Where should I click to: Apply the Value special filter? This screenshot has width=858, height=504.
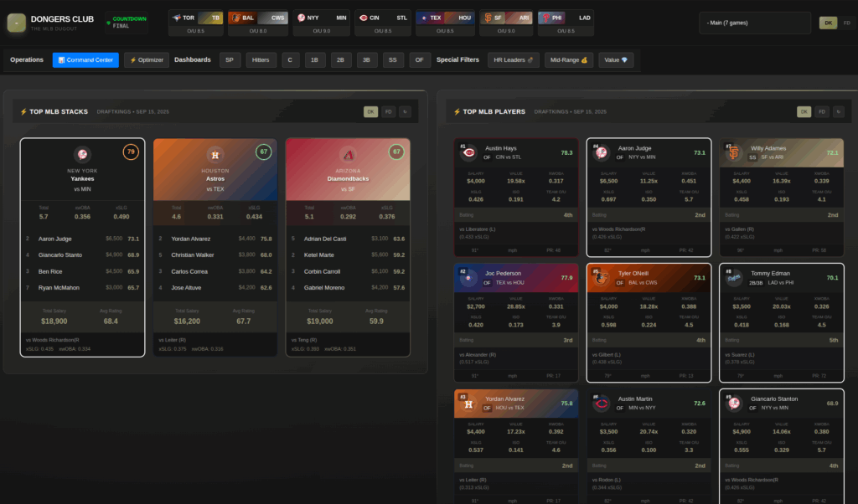point(616,60)
